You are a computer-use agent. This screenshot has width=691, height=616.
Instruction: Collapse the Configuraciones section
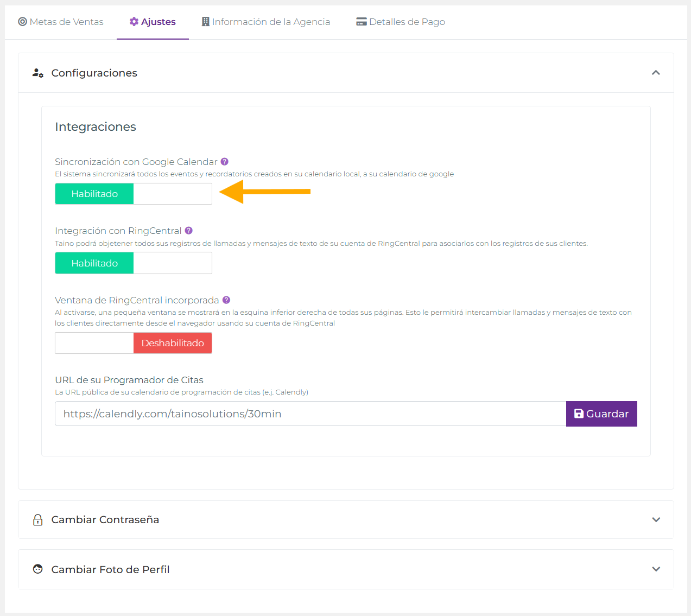656,73
